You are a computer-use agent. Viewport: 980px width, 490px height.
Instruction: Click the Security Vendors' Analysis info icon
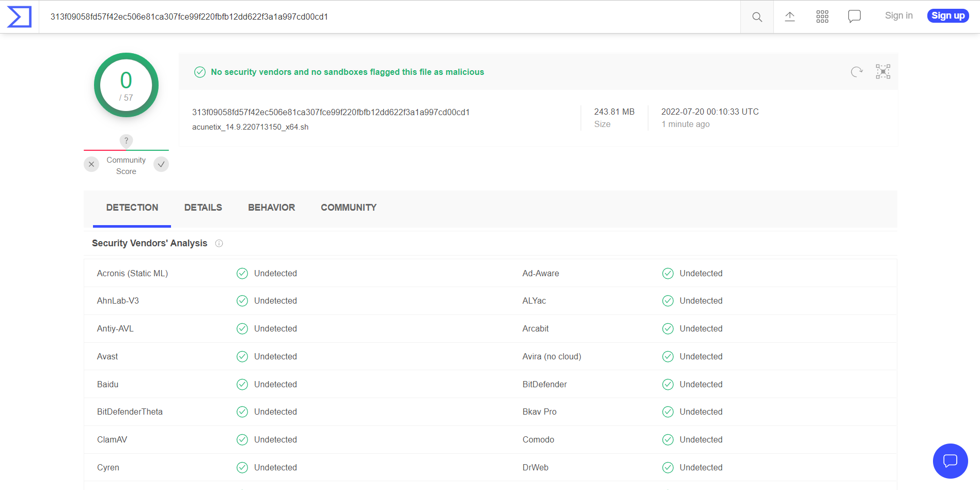pos(219,243)
